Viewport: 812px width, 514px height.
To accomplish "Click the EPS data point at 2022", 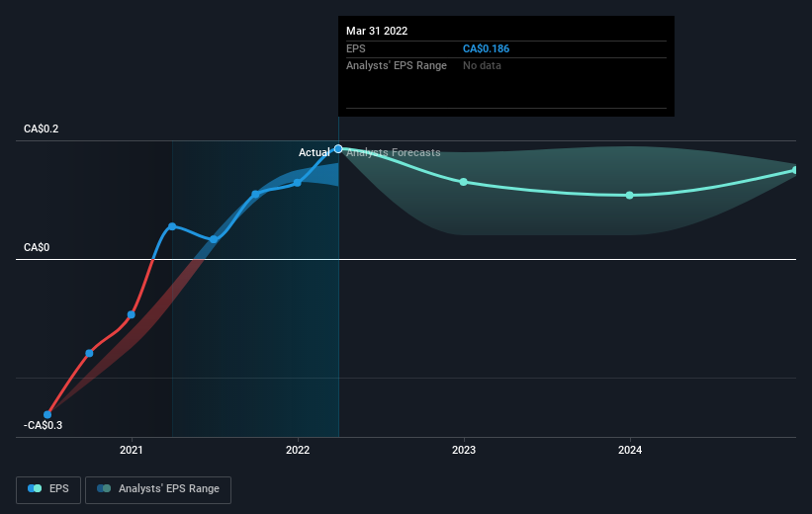I will coord(298,183).
